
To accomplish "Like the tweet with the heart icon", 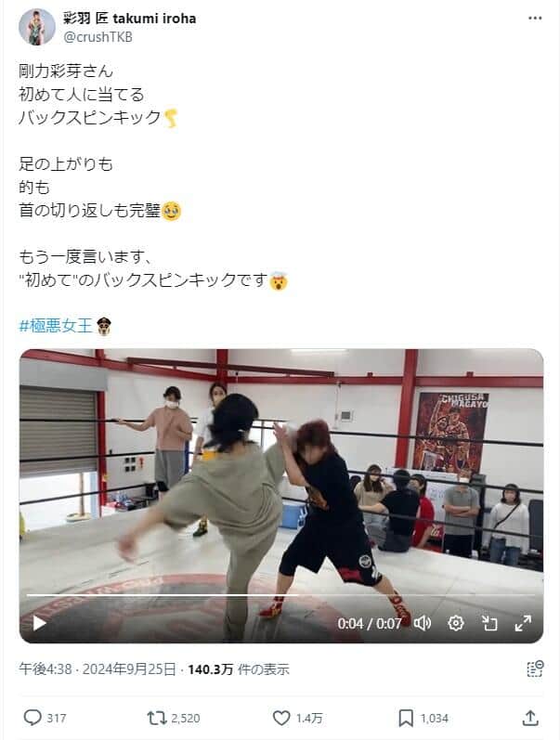I will [x=281, y=718].
